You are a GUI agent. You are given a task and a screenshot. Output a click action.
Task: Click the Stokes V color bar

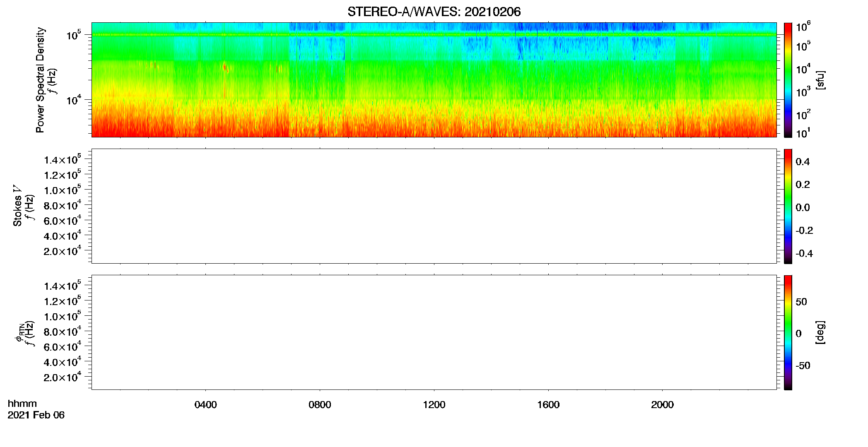tap(788, 206)
